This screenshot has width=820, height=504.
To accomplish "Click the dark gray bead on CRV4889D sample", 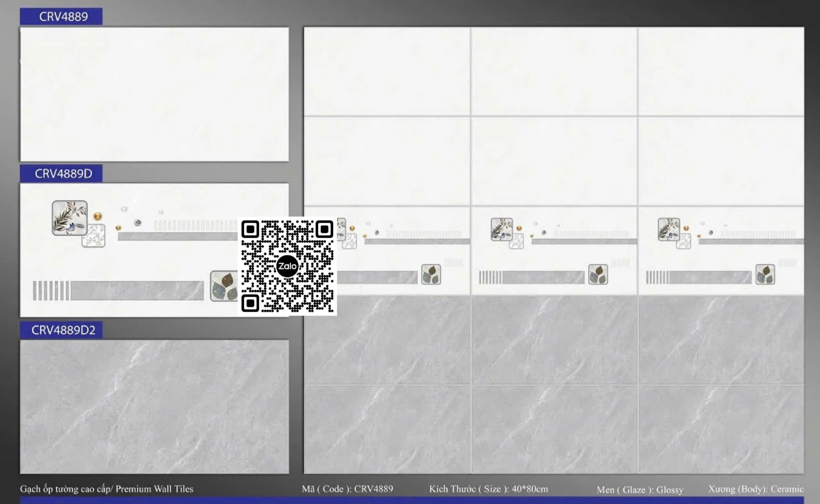I will (137, 223).
